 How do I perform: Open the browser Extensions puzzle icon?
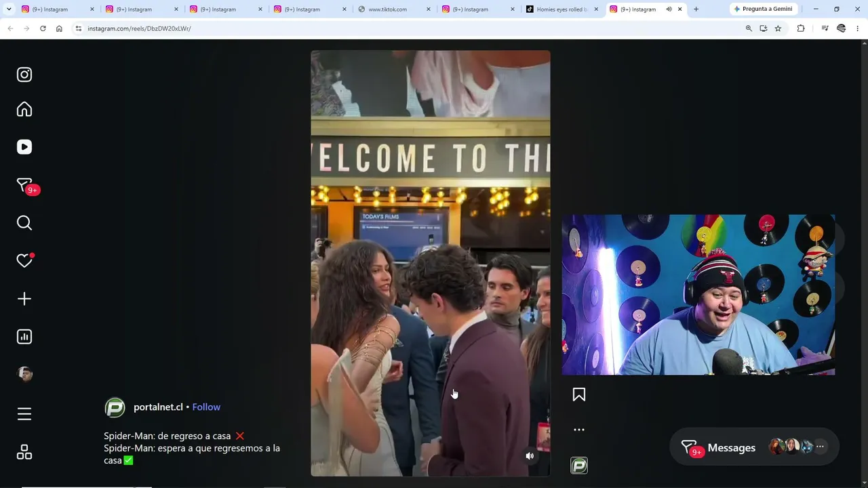point(801,28)
